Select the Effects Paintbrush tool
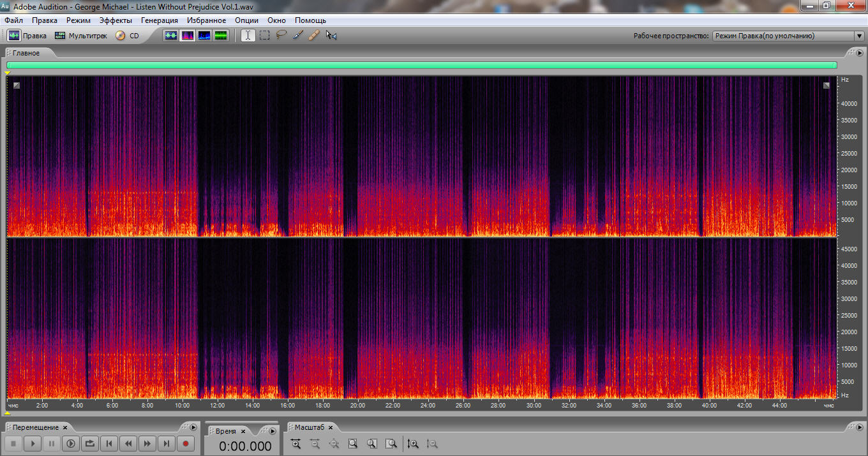The width and height of the screenshot is (868, 456). pos(297,36)
